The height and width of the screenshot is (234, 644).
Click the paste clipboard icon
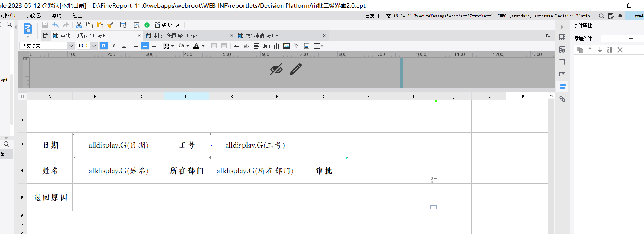point(100,25)
